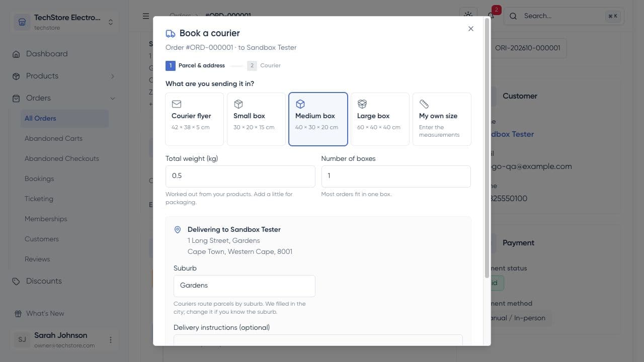The height and width of the screenshot is (362, 644).
Task: Click the Dashboard home icon
Action: tap(16, 54)
